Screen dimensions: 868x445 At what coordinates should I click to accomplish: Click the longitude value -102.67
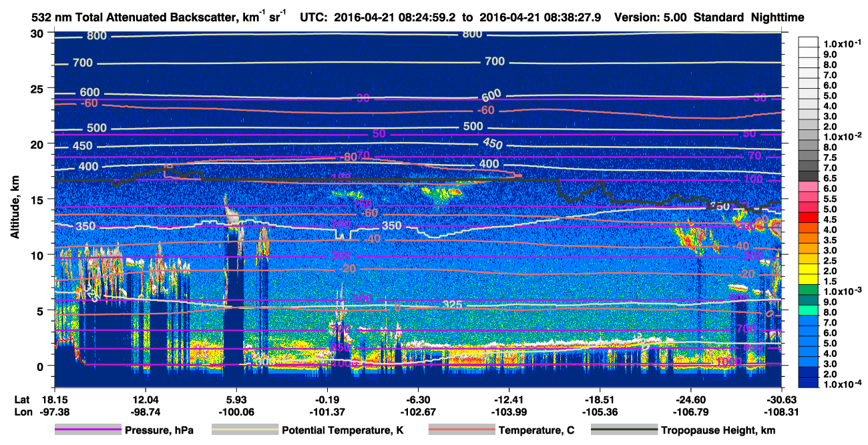[418, 412]
